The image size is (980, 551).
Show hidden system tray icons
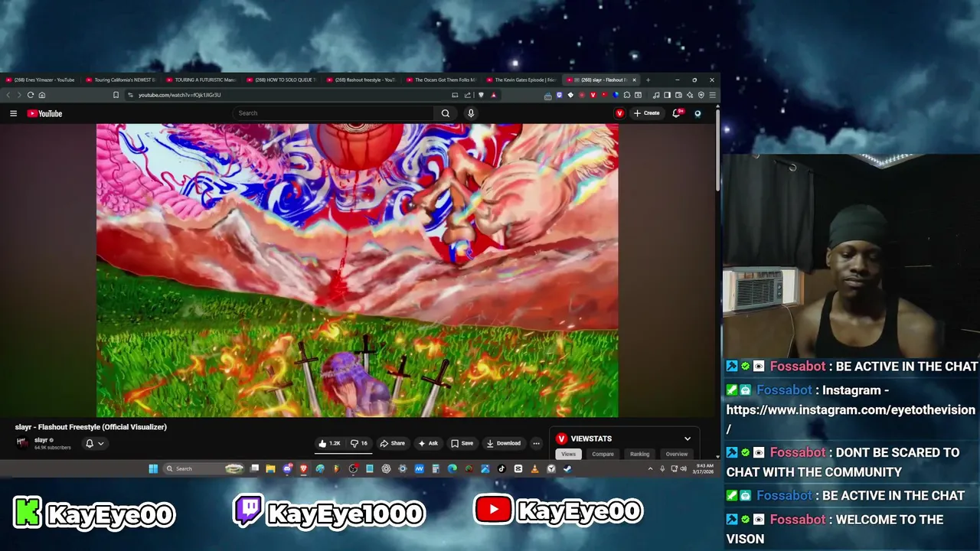point(650,468)
